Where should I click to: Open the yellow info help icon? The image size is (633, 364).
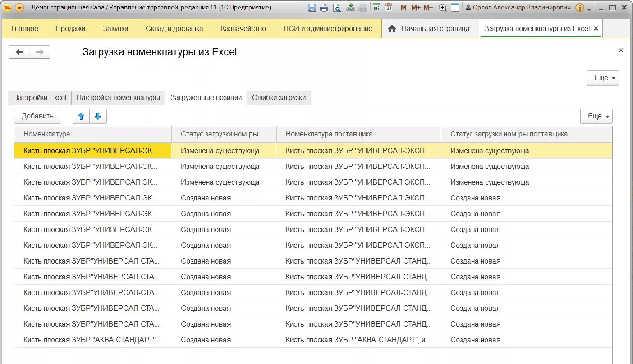[x=580, y=8]
